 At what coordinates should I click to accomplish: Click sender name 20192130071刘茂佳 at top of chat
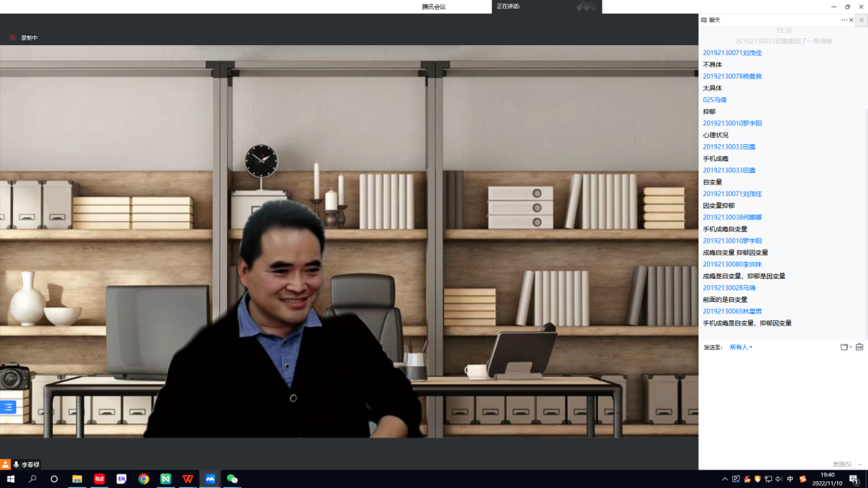(732, 53)
